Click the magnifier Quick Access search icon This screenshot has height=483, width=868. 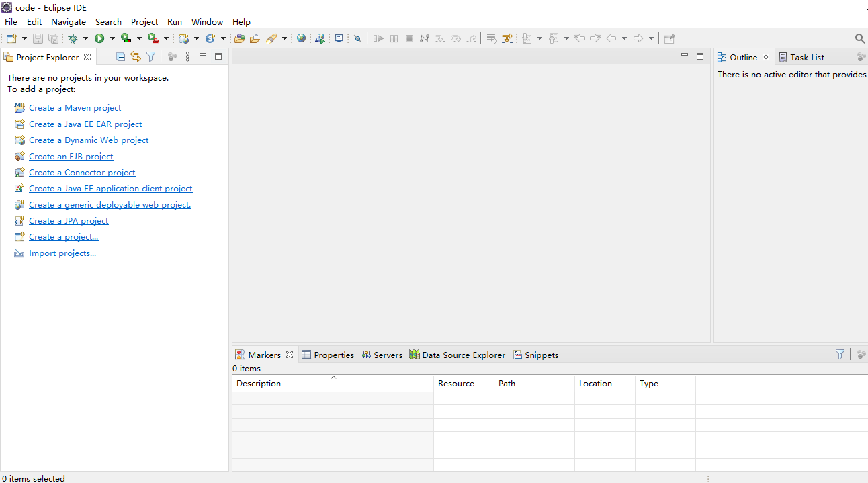(x=860, y=38)
